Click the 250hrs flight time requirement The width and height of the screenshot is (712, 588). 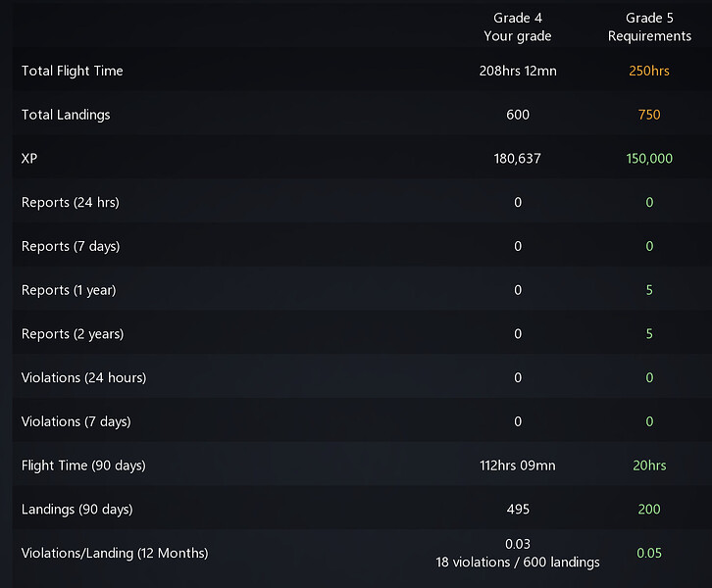pos(649,71)
